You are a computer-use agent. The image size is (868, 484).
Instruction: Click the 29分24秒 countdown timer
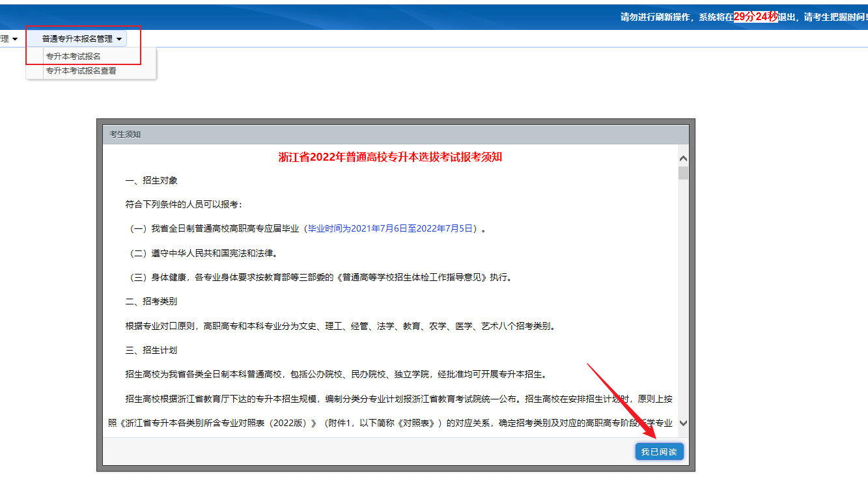click(755, 17)
